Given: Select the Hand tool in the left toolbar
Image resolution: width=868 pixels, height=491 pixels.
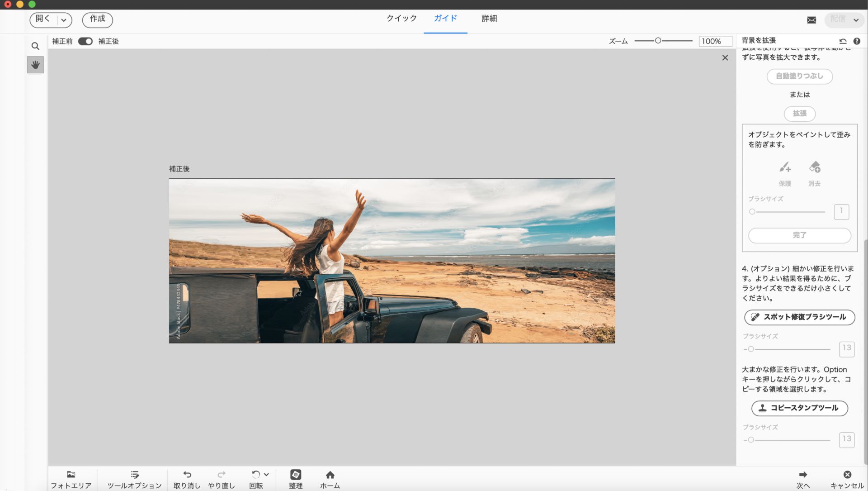Looking at the screenshot, I should point(35,65).
